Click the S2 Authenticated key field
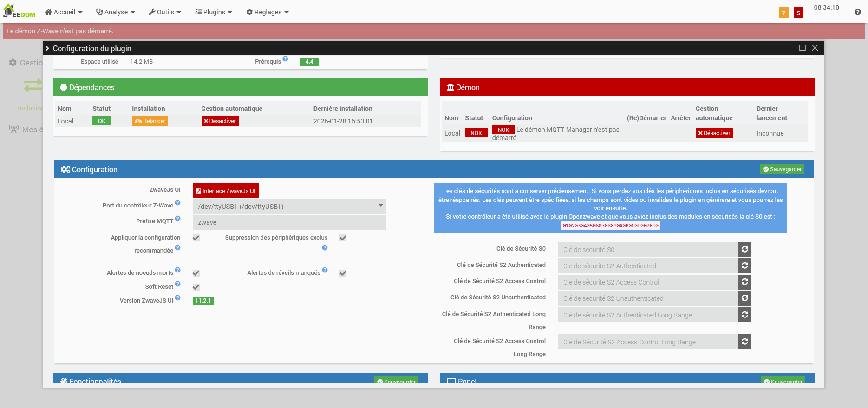Screen dimensions: 868x408 pyautogui.click(x=648, y=266)
